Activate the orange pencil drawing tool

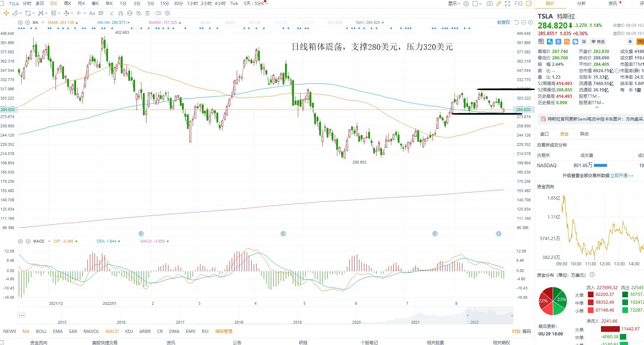(x=499, y=4)
